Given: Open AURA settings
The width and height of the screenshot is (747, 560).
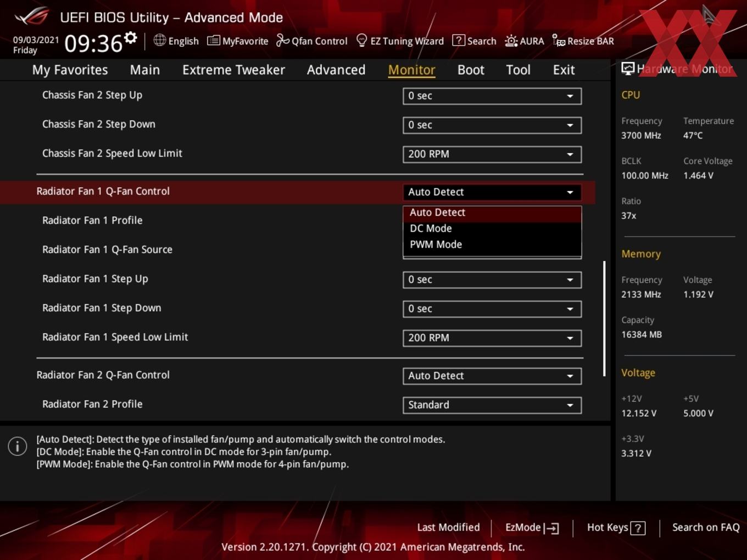Looking at the screenshot, I should coord(524,41).
